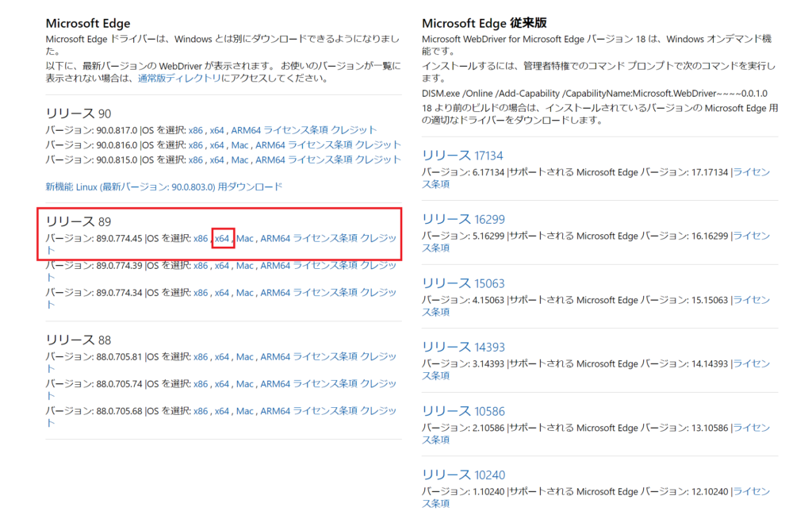The height and width of the screenshot is (515, 812).
Task: Download x64 driver for version 90.0.816.0
Action: [217, 145]
